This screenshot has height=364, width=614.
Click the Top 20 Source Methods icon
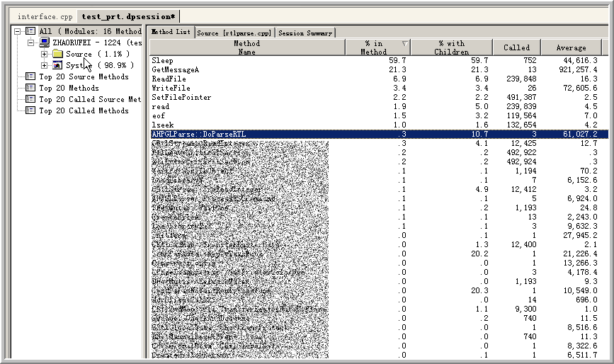tap(30, 76)
